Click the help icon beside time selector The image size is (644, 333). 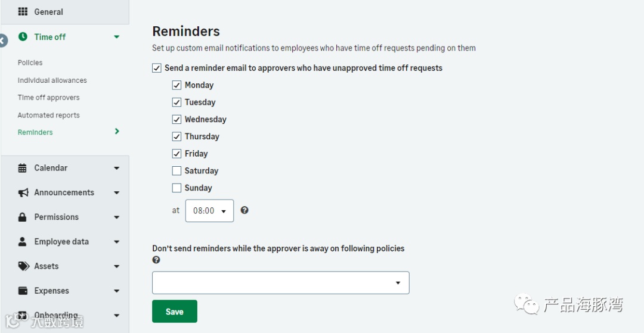[244, 210]
